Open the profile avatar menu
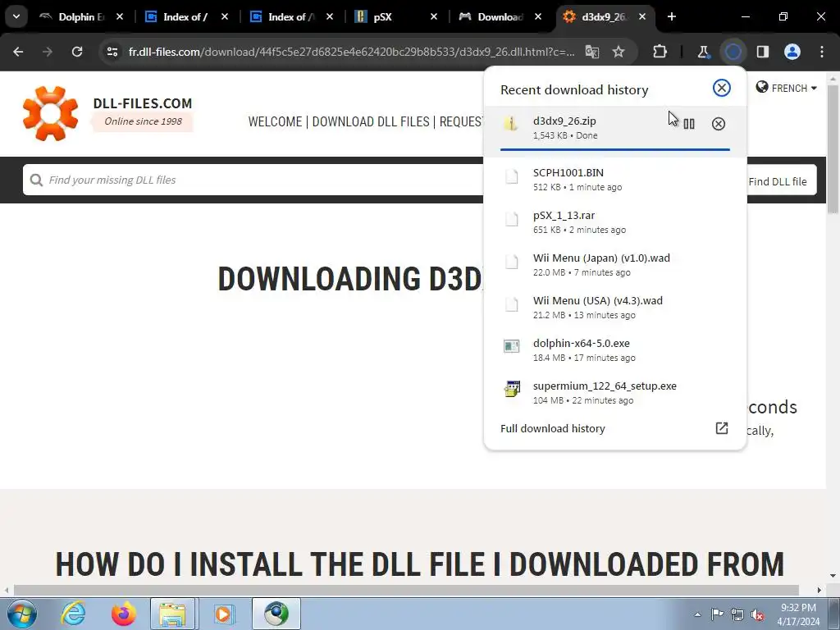This screenshot has height=630, width=840. pyautogui.click(x=792, y=52)
